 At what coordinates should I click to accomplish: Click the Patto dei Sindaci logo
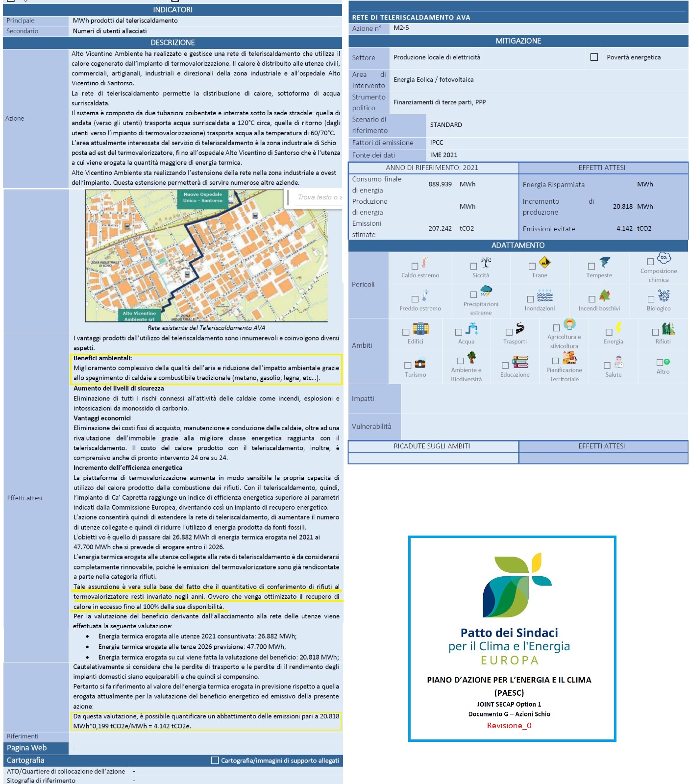click(x=517, y=585)
